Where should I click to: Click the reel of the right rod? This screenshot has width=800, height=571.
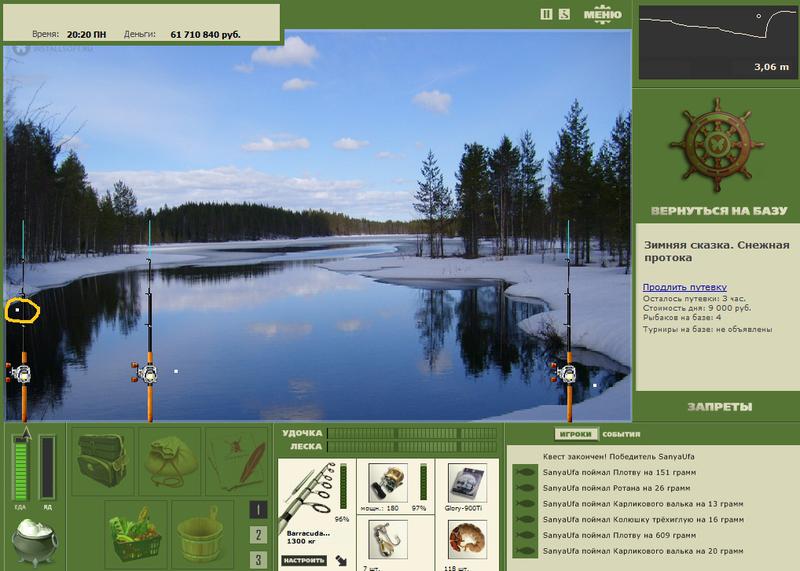coord(564,373)
